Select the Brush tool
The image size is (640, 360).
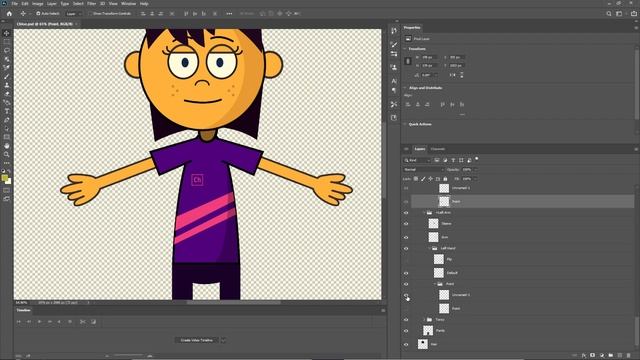tap(6, 76)
